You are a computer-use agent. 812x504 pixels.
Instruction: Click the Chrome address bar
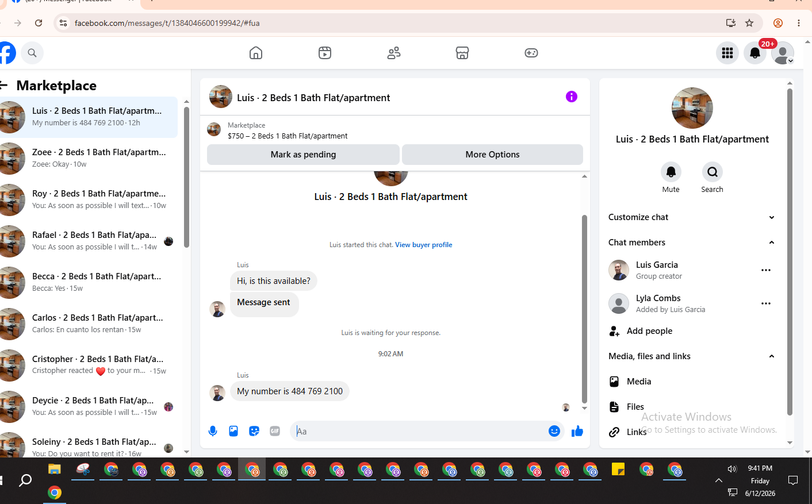[x=397, y=23]
